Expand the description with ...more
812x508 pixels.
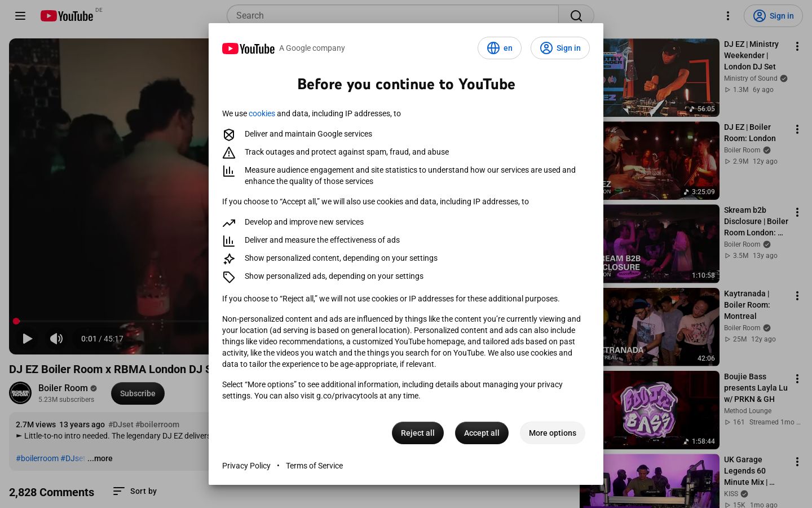pyautogui.click(x=100, y=458)
